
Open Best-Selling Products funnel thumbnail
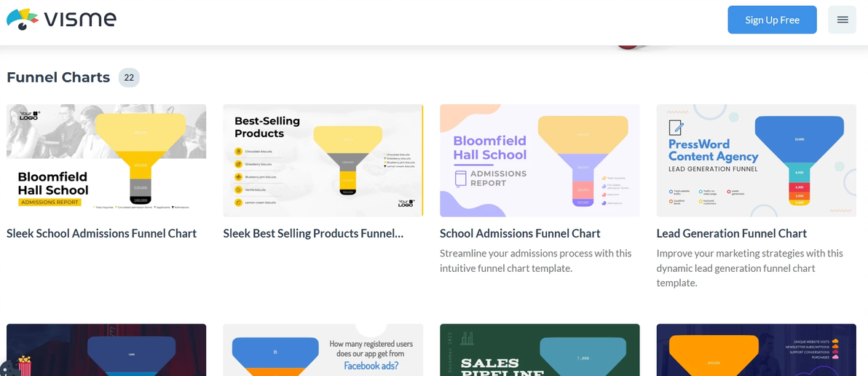point(323,160)
